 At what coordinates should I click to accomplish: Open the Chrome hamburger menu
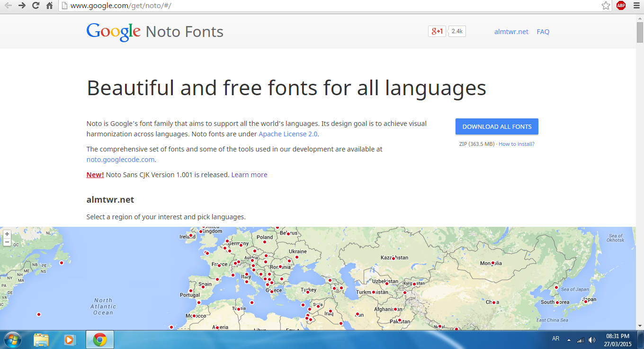click(x=636, y=6)
